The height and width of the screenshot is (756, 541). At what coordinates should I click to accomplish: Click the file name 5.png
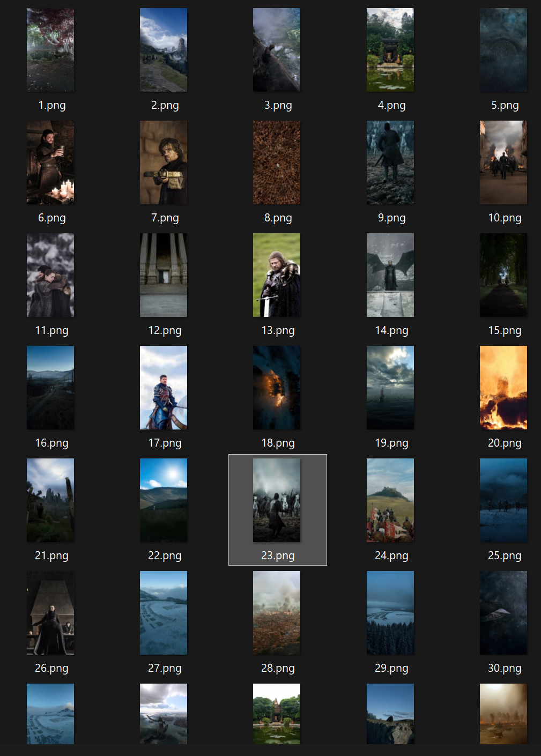click(505, 106)
